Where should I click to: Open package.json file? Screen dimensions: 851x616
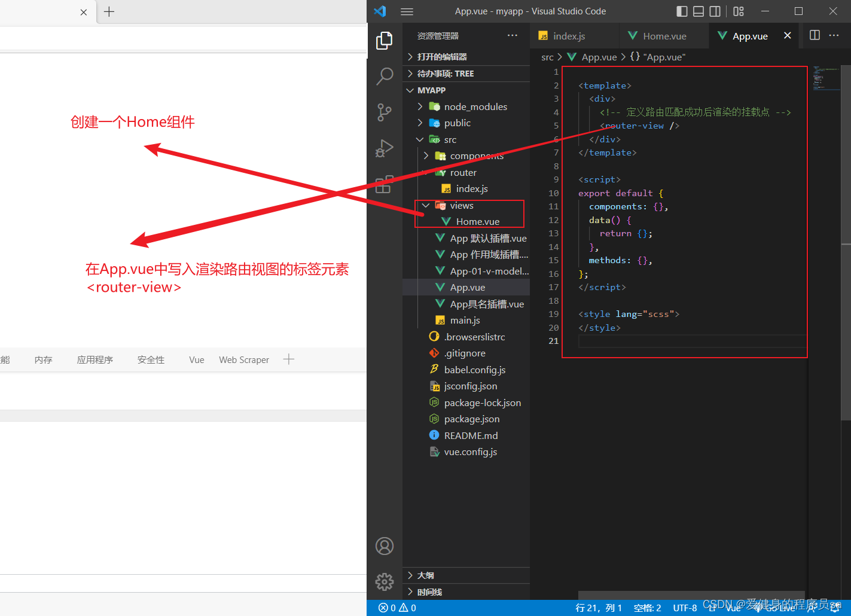click(x=466, y=419)
